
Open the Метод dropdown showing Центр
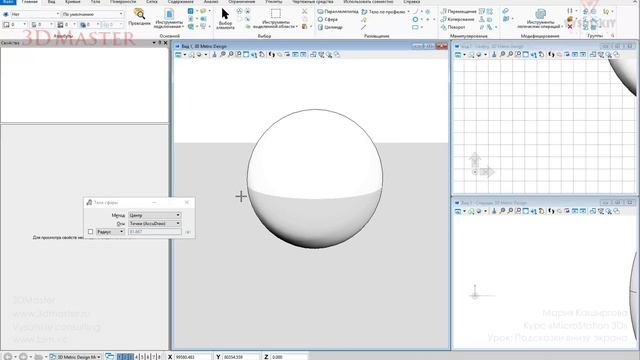(154, 215)
